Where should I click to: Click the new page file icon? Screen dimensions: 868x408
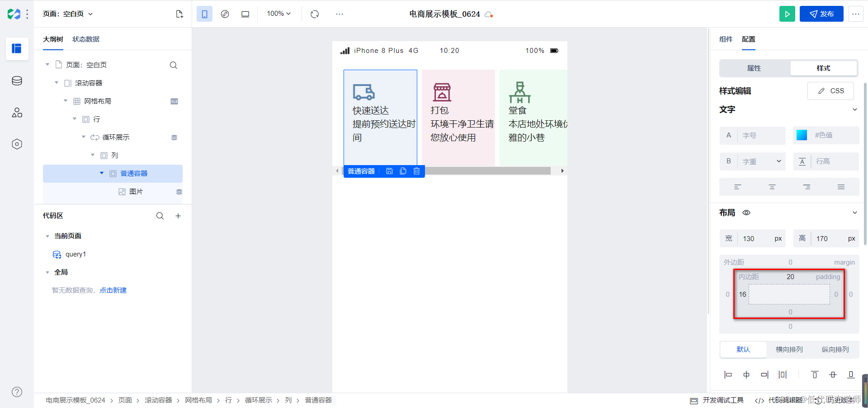point(179,14)
